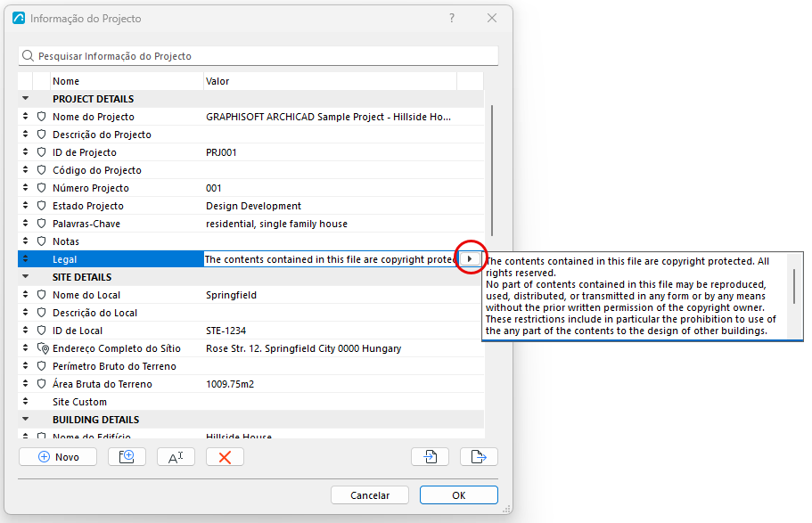Image resolution: width=812 pixels, height=523 pixels.
Task: Collapse the PROJECT DETAILS group
Action: coord(25,98)
